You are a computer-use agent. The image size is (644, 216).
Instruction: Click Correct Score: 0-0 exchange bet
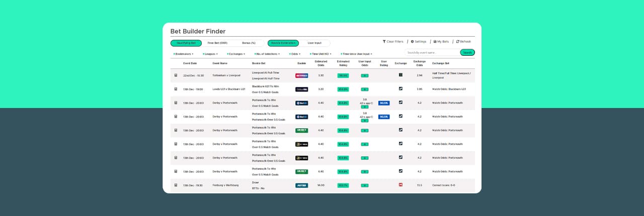[x=443, y=185]
